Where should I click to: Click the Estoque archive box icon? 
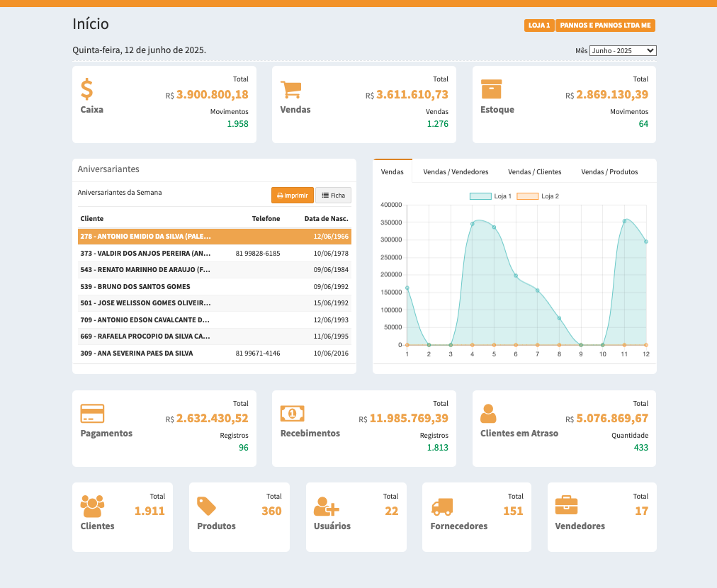click(x=491, y=89)
